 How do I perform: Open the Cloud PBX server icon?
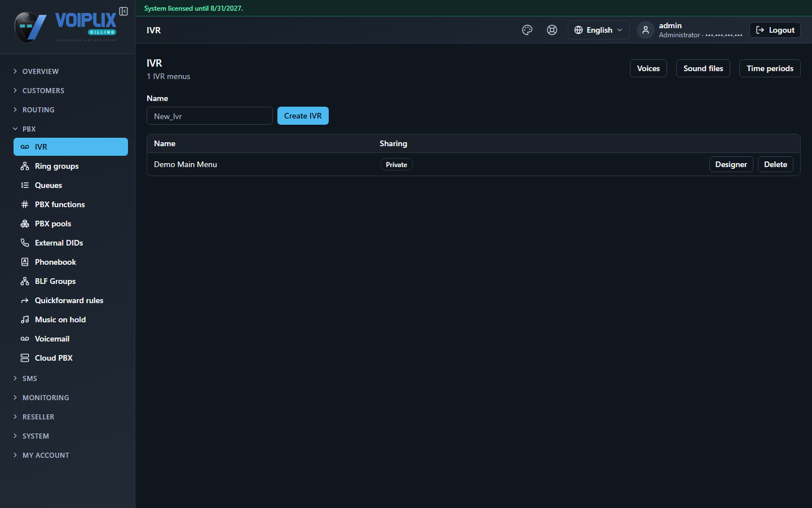[25, 358]
